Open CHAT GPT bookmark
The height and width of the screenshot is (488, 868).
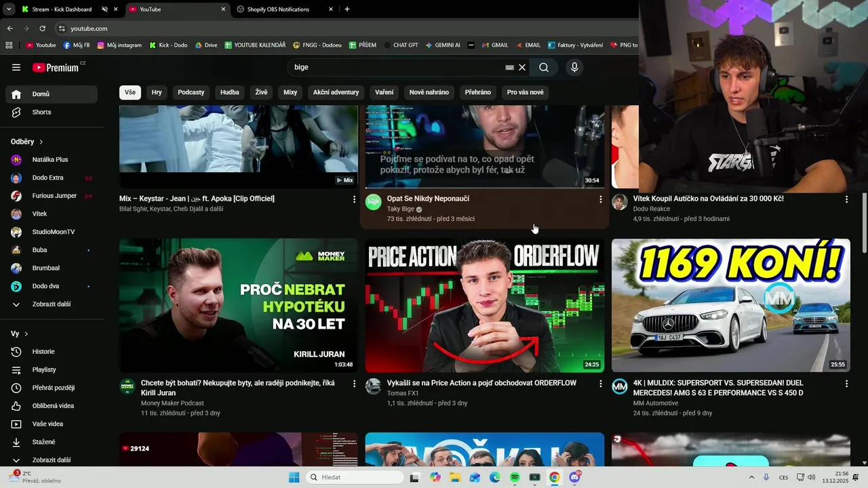tap(401, 45)
